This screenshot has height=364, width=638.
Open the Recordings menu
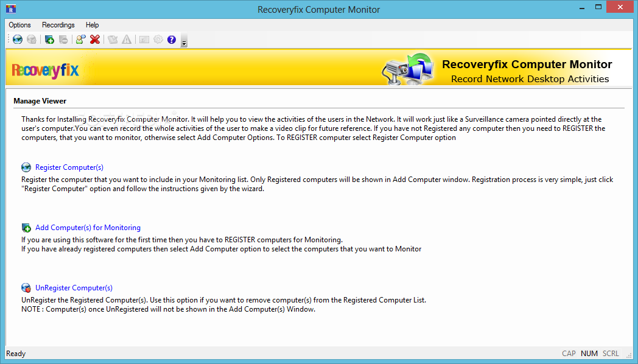tap(58, 25)
